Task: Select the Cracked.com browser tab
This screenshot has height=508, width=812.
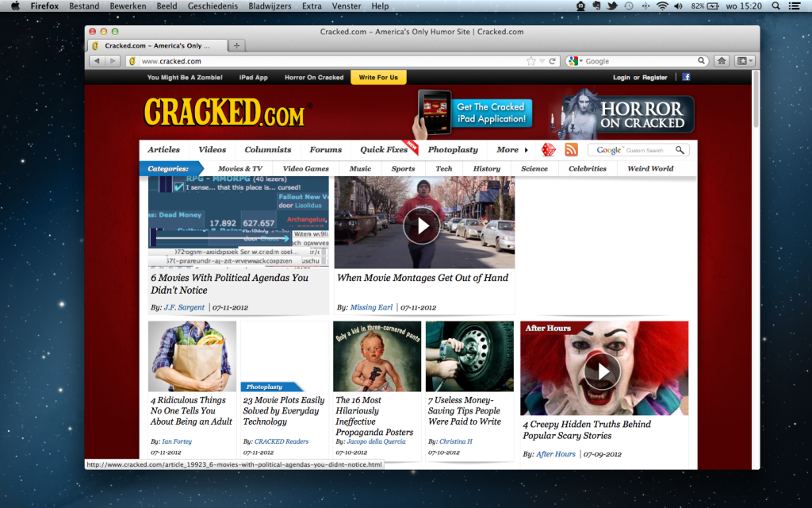Action: [158, 45]
